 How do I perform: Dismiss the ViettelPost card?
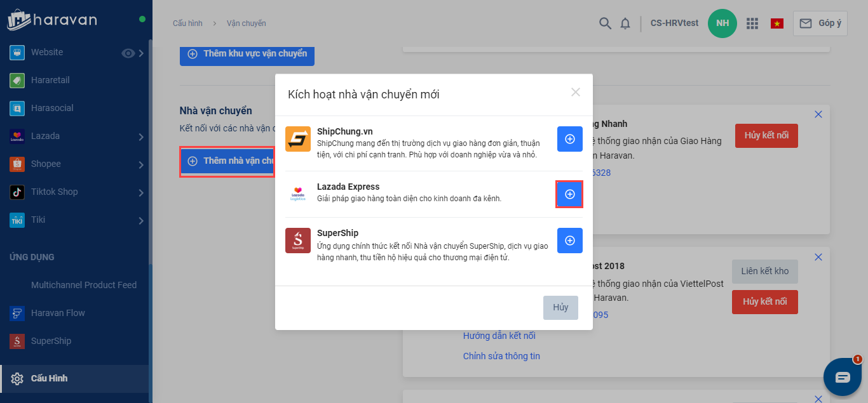tap(818, 257)
